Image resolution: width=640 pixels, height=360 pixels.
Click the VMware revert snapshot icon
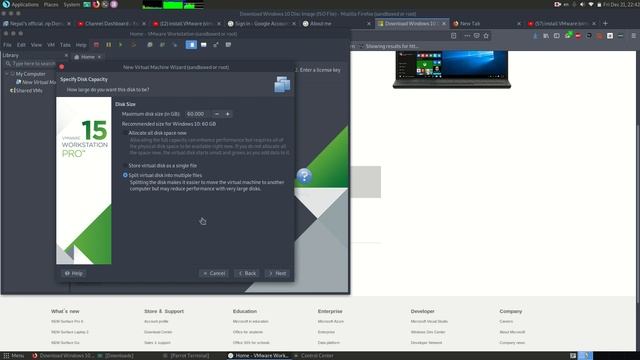[x=162, y=45]
